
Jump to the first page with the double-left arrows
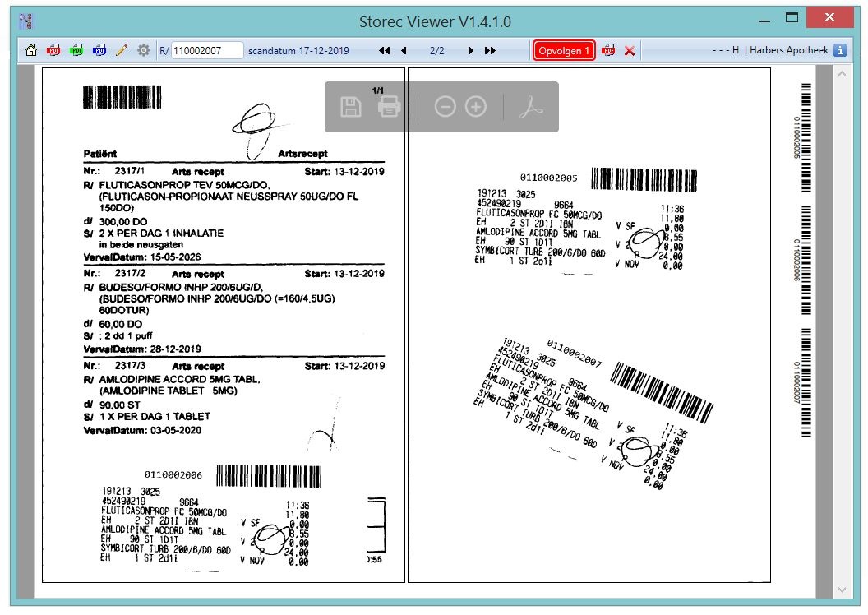pyautogui.click(x=384, y=50)
